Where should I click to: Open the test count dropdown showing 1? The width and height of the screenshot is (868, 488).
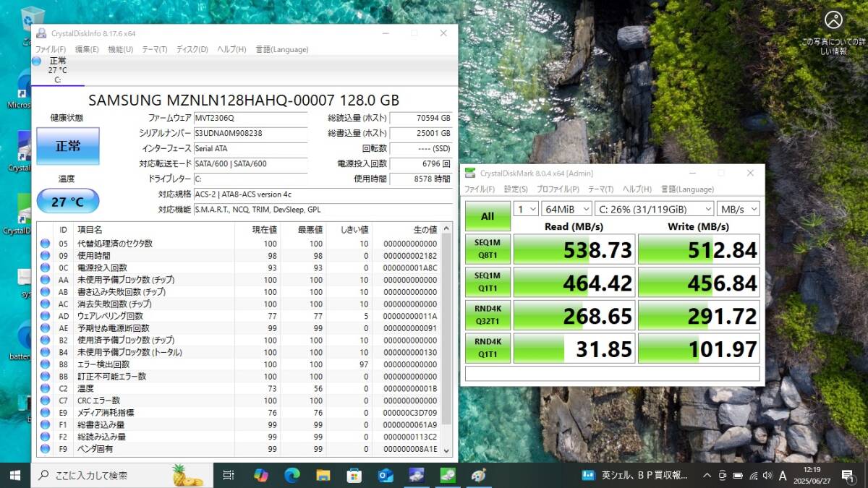pyautogui.click(x=525, y=209)
